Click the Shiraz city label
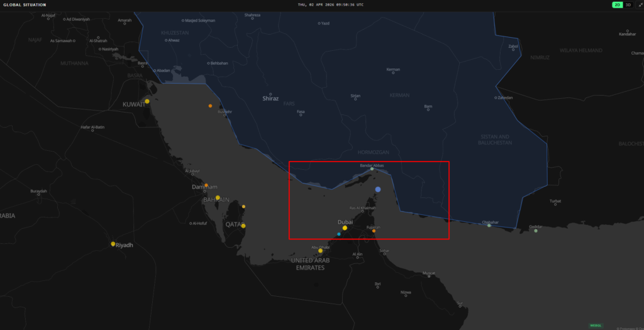 tap(270, 99)
